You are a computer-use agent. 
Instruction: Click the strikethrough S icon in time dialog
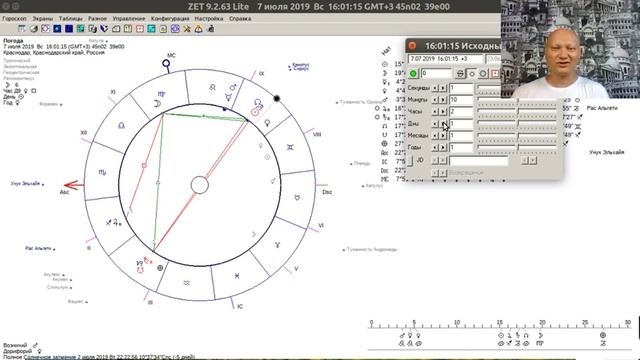(460, 73)
